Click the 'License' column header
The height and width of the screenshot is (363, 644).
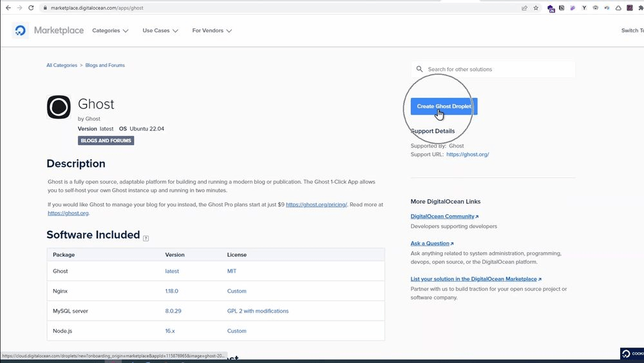tap(236, 255)
